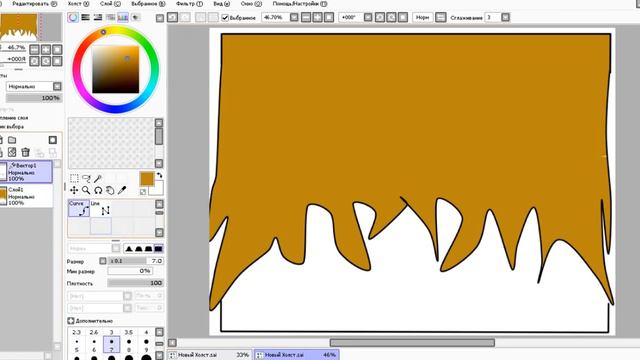The width and height of the screenshot is (640, 360).
Task: Delete layer with trash can icon
Action: (26, 152)
